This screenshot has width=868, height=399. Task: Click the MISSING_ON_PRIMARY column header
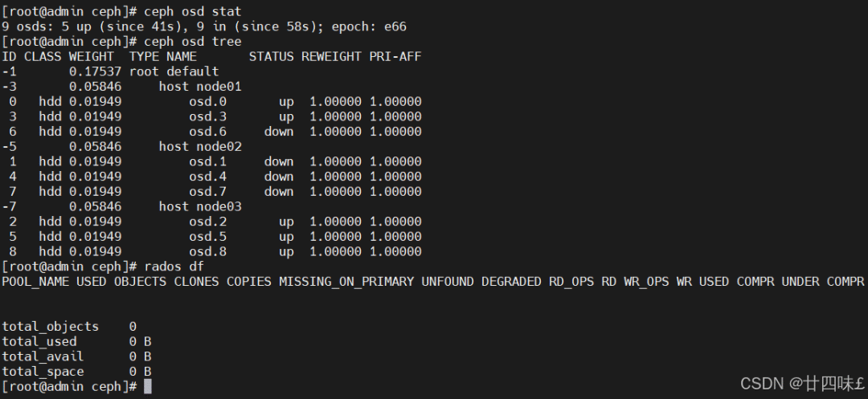346,281
